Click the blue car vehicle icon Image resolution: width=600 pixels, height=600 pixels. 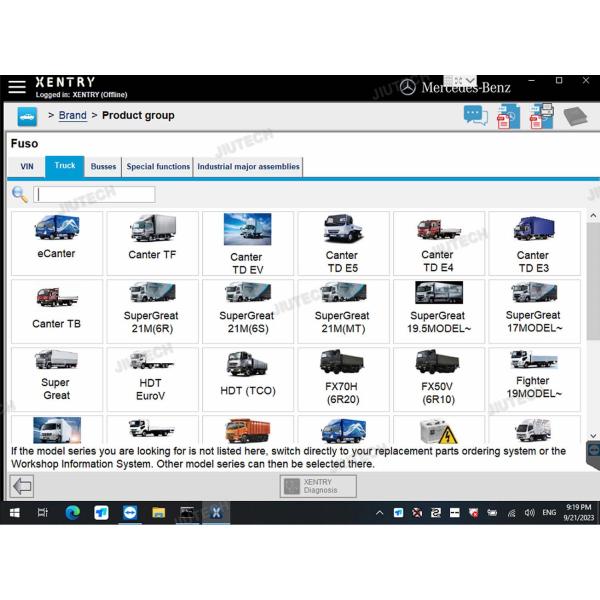(x=27, y=116)
